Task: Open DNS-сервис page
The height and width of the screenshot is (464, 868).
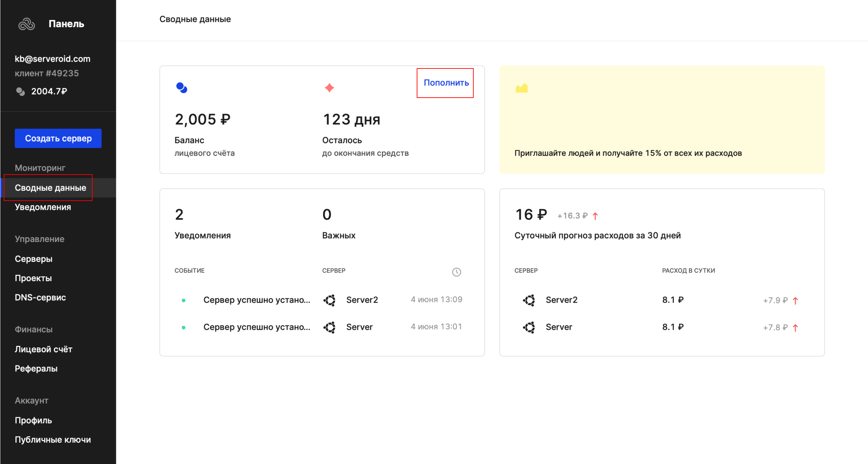Action: (x=40, y=298)
